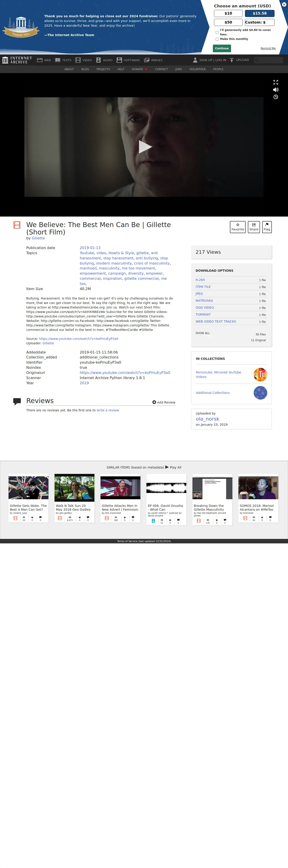
Task: Open the Contact menu item
Action: (161, 69)
